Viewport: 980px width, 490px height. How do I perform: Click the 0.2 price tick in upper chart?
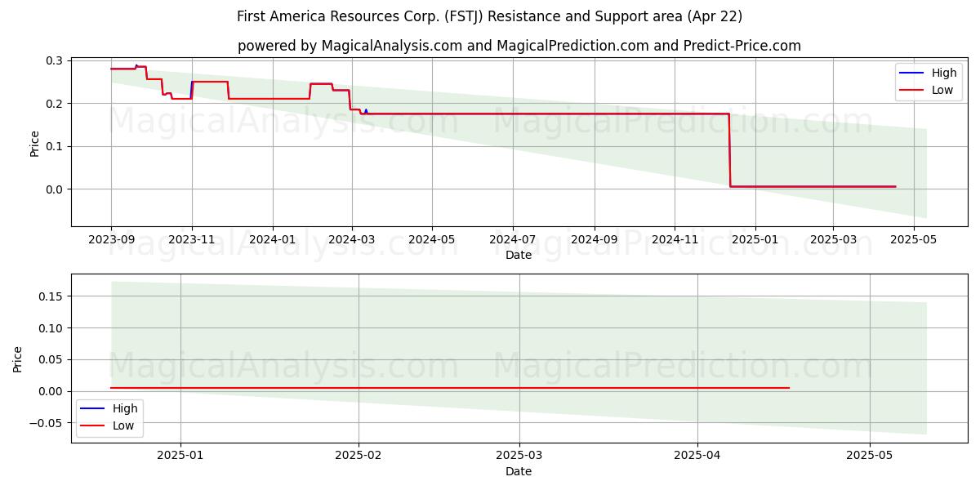[x=55, y=104]
